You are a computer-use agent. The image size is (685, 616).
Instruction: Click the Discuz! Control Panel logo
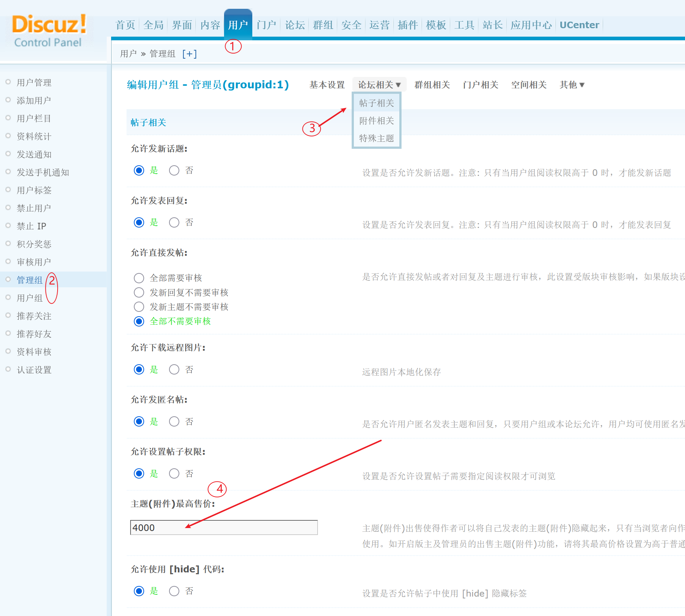[x=49, y=31]
